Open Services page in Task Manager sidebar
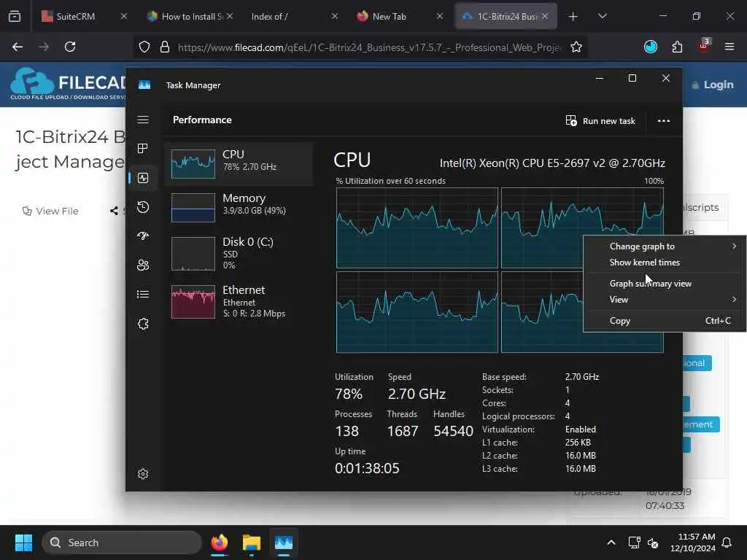The height and width of the screenshot is (560, 747). coord(143,324)
